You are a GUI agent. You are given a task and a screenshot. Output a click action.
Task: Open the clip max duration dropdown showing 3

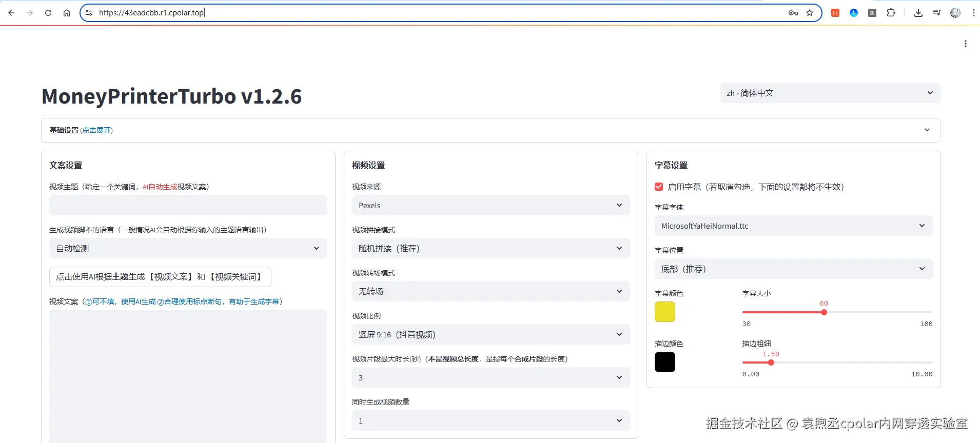coord(491,377)
